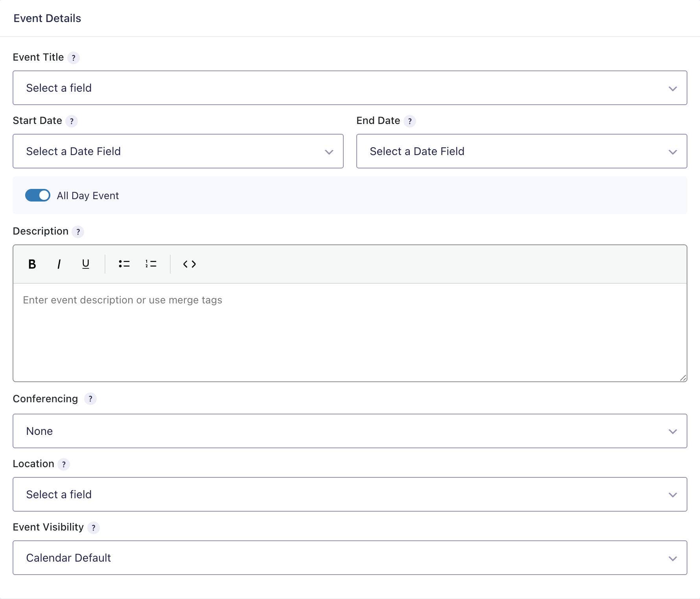Open merge tags code icon in editor

[190, 264]
